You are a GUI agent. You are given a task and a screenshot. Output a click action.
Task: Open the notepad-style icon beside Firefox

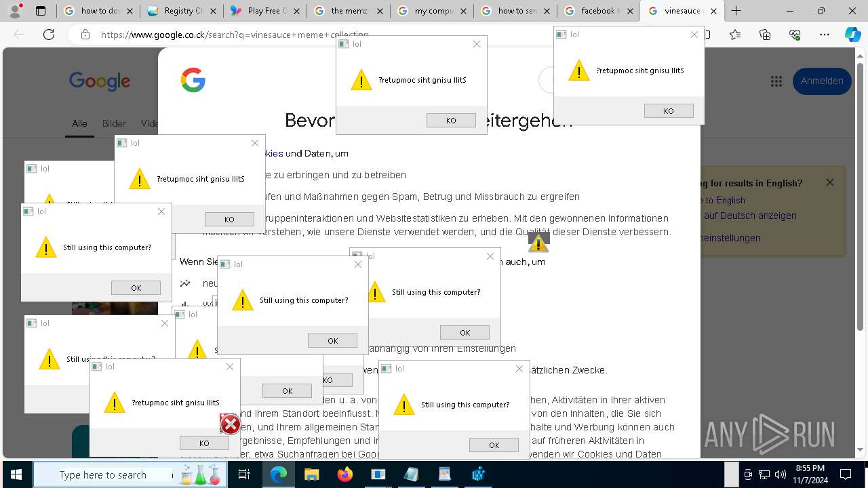(x=411, y=474)
